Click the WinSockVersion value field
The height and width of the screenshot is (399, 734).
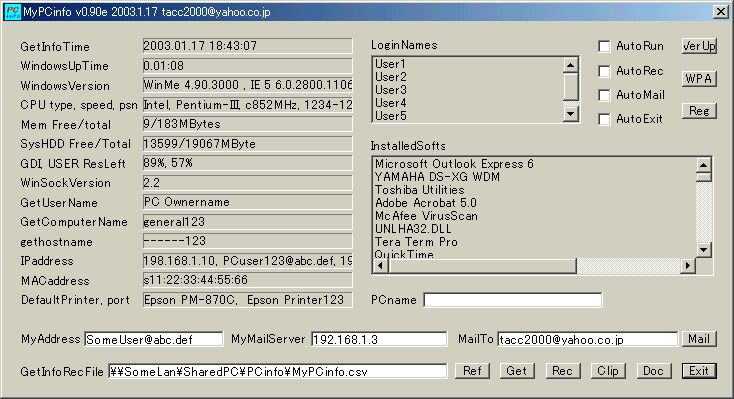pyautogui.click(x=247, y=183)
